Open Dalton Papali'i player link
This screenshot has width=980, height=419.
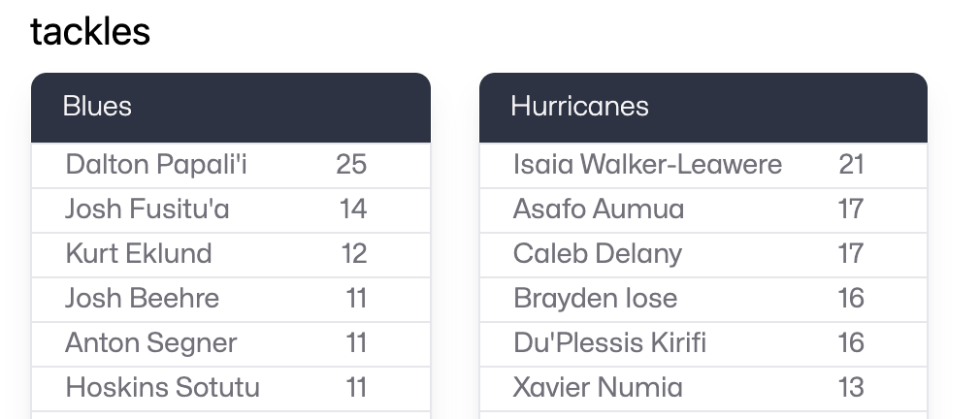point(156,165)
